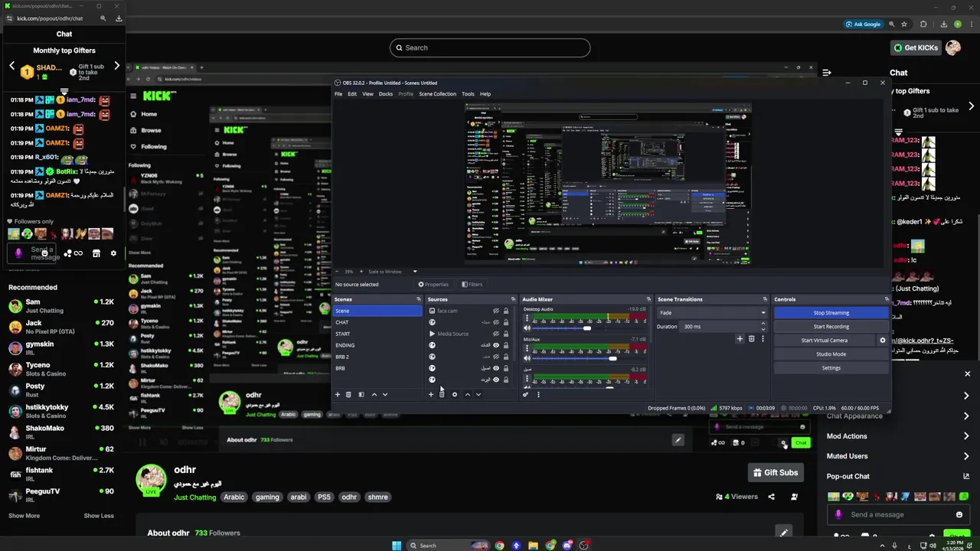Open Studio Mode in OBS

point(831,354)
